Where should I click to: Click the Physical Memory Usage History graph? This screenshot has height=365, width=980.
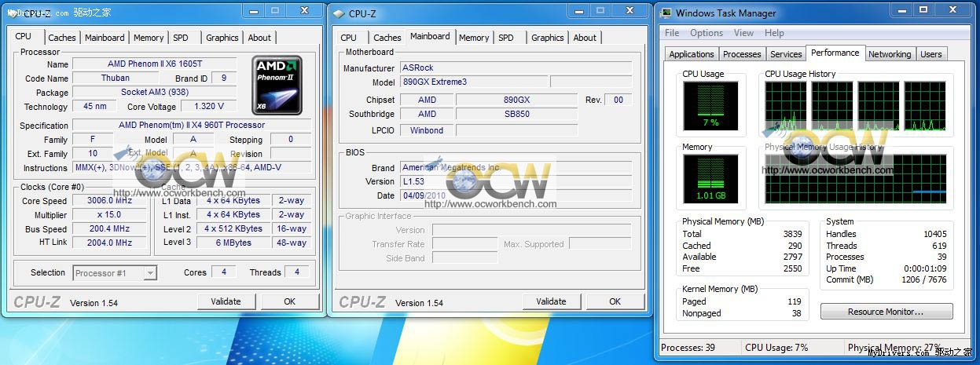pyautogui.click(x=857, y=179)
